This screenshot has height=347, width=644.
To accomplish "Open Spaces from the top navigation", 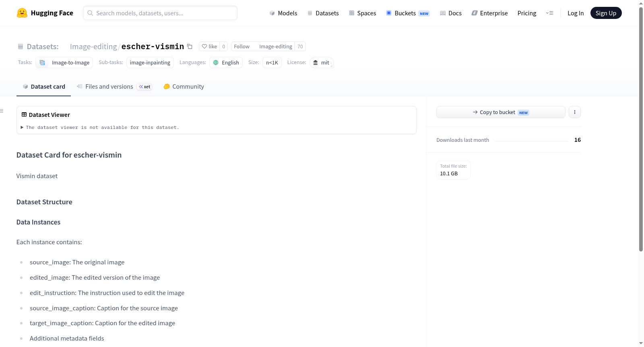I will click(x=362, y=13).
